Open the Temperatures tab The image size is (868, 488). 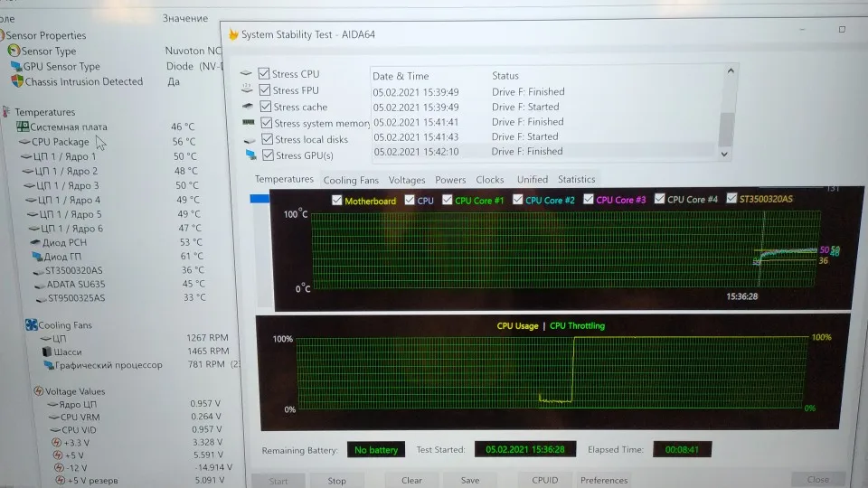[284, 179]
